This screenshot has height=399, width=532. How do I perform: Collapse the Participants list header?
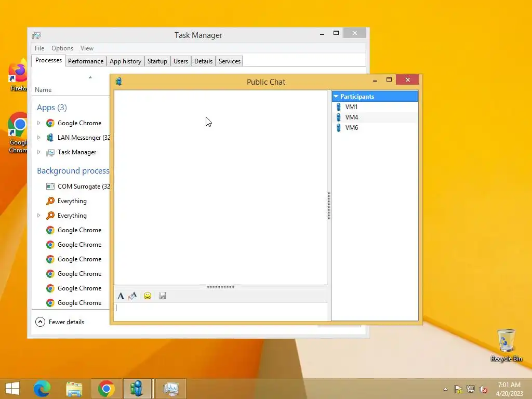[375, 96]
